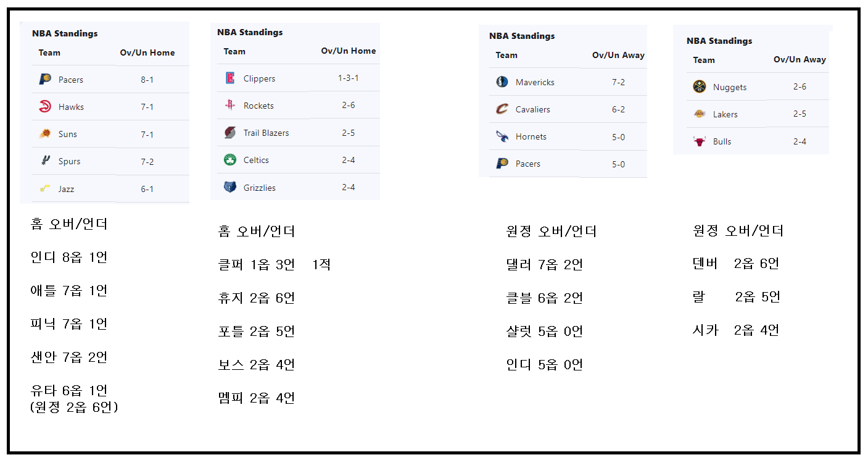
Task: Click the Hawks team logo
Action: pyautogui.click(x=45, y=107)
